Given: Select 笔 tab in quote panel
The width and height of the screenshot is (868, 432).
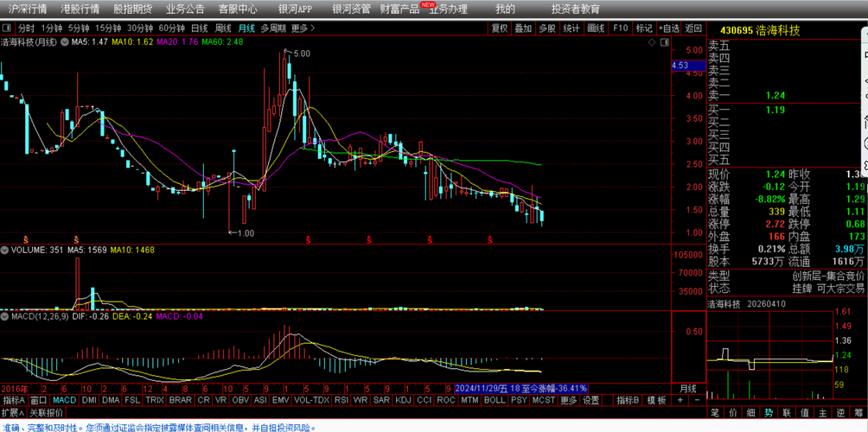Looking at the screenshot, I should tap(715, 412).
